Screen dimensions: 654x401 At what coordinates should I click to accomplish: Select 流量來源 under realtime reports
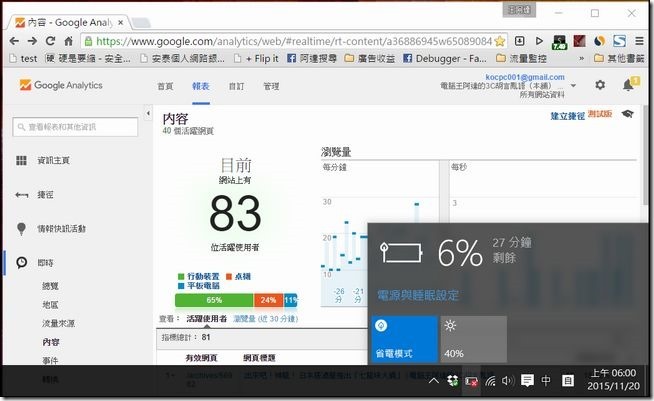(58, 323)
